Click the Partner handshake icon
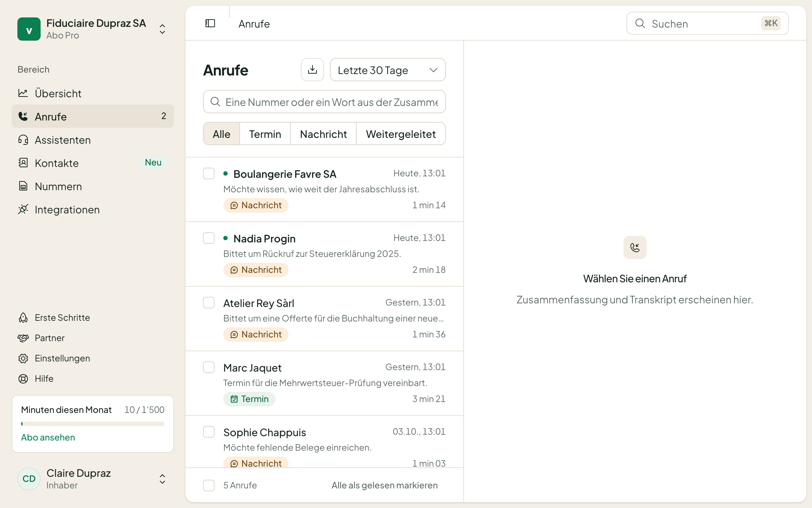The image size is (812, 508). [x=23, y=338]
